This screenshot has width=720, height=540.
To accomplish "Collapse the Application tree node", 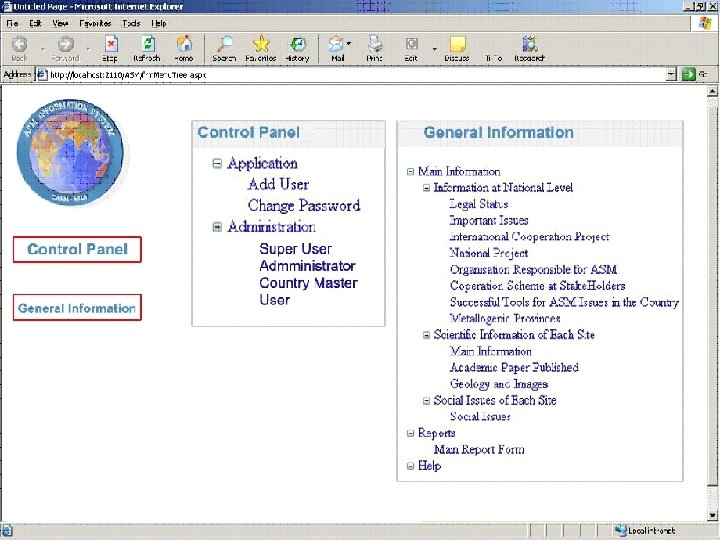I will 217,163.
